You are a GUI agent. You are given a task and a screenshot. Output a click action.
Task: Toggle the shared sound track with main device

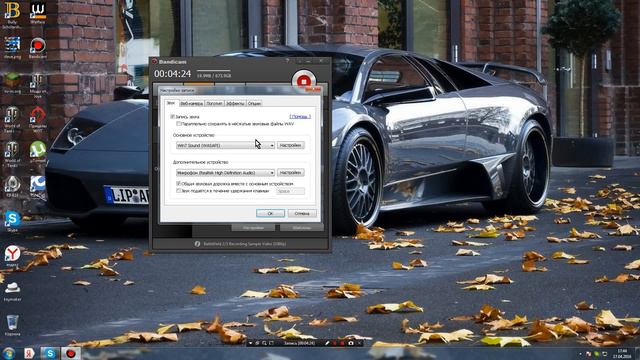point(178,184)
